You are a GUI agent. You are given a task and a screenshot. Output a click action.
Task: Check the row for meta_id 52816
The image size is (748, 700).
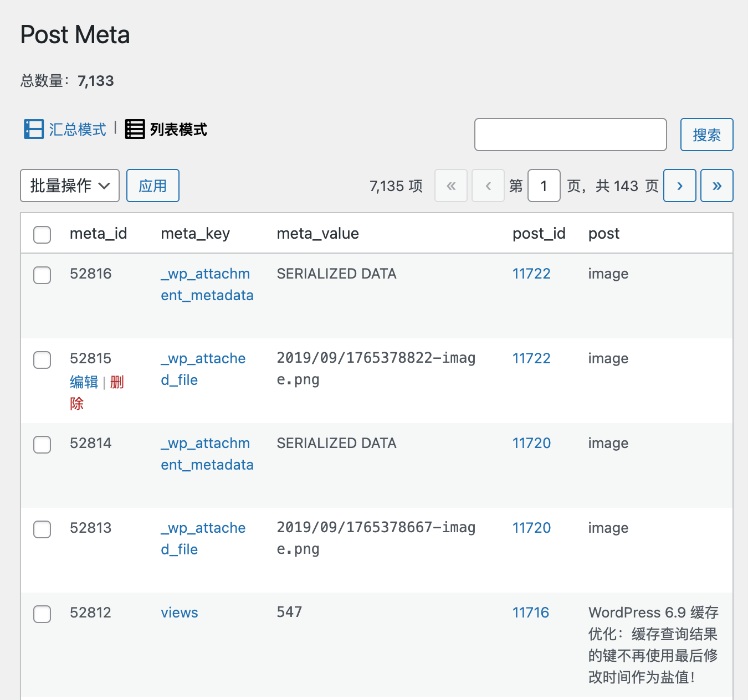[42, 275]
